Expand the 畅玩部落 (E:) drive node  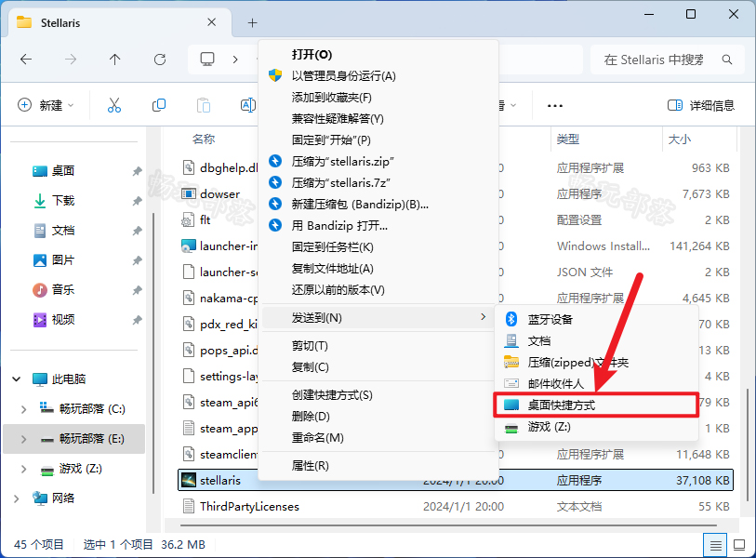[23, 439]
